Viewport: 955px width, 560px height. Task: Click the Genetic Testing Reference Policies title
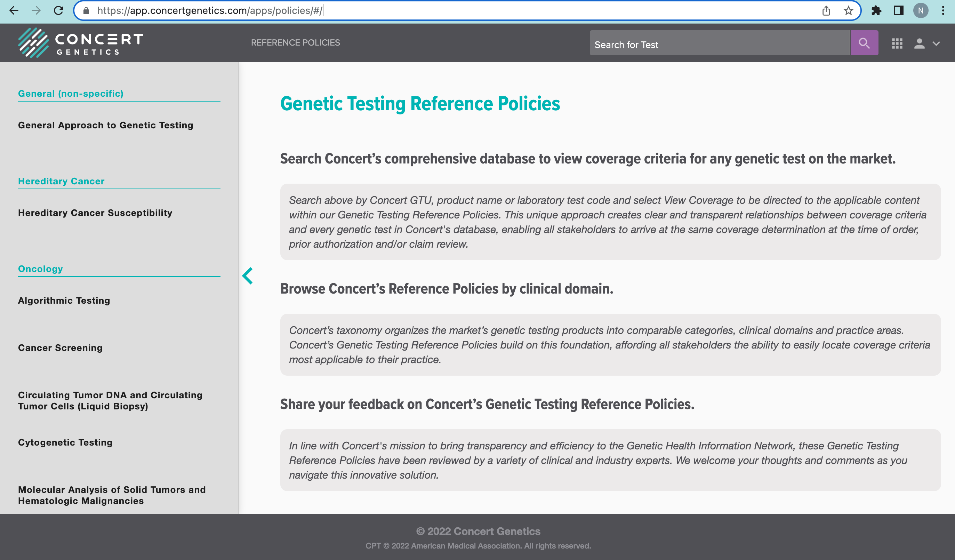[420, 104]
